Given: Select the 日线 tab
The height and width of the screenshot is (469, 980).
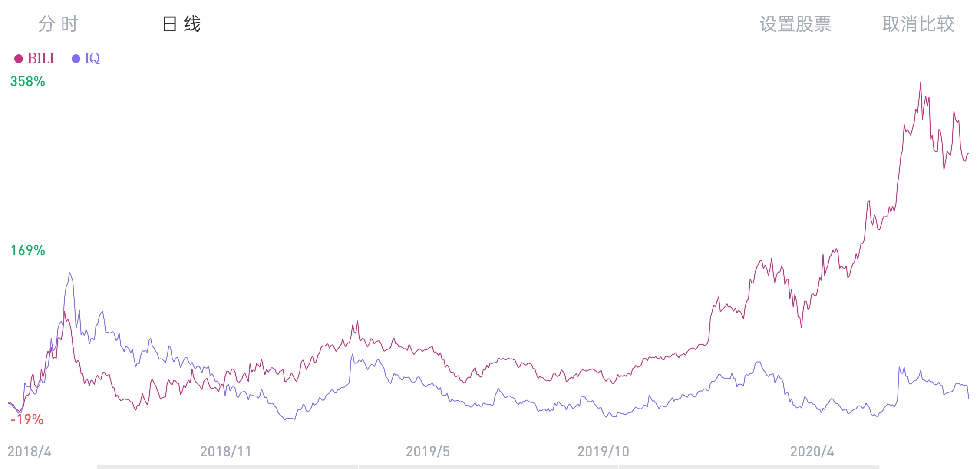Looking at the screenshot, I should [181, 24].
